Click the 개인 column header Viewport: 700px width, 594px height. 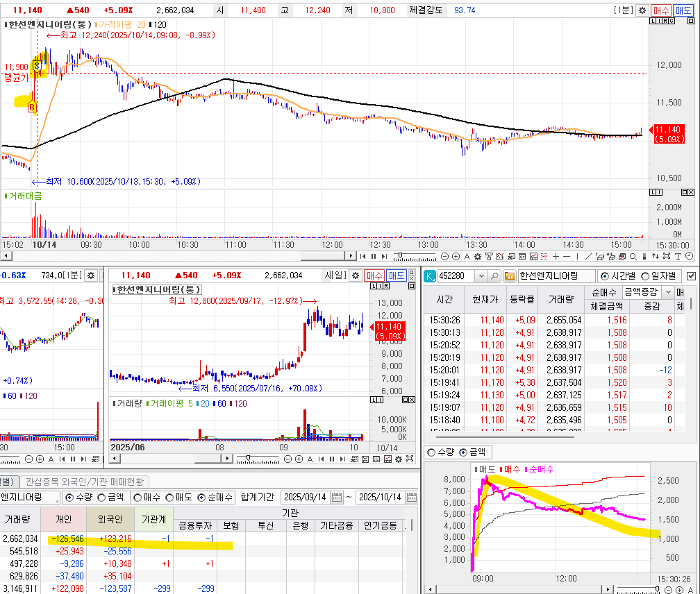click(x=63, y=519)
